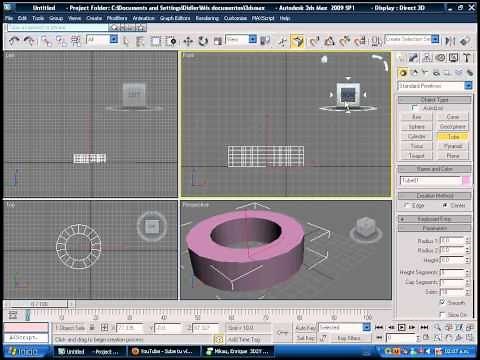Click the pink object color swatch
Viewport: 480px width, 360px height.
(467, 180)
